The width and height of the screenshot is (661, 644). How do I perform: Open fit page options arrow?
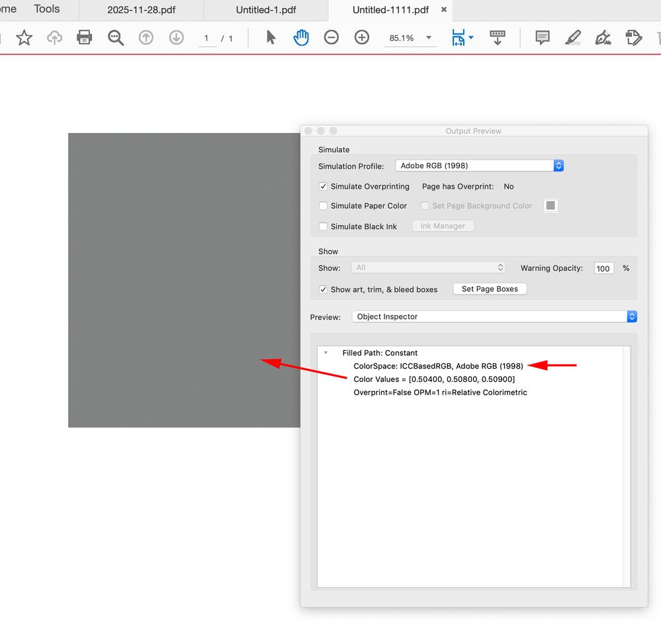[x=471, y=38]
